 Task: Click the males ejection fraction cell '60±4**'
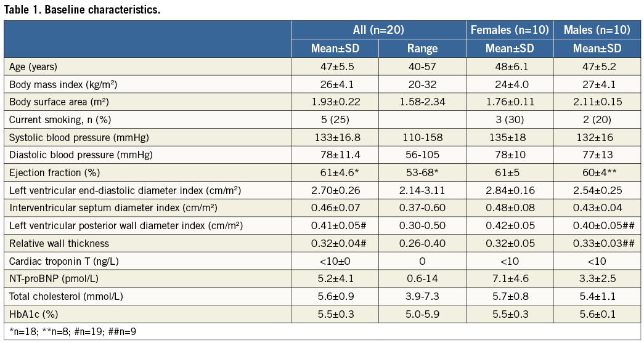pos(597,172)
